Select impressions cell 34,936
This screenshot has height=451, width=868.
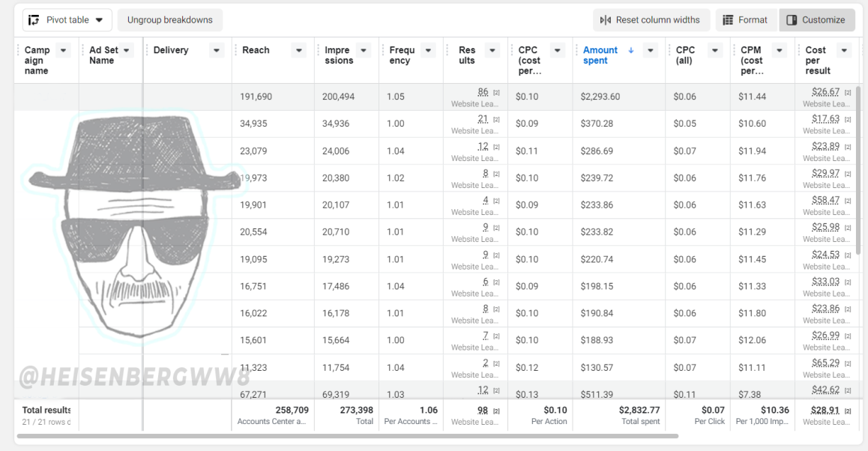tap(346, 124)
